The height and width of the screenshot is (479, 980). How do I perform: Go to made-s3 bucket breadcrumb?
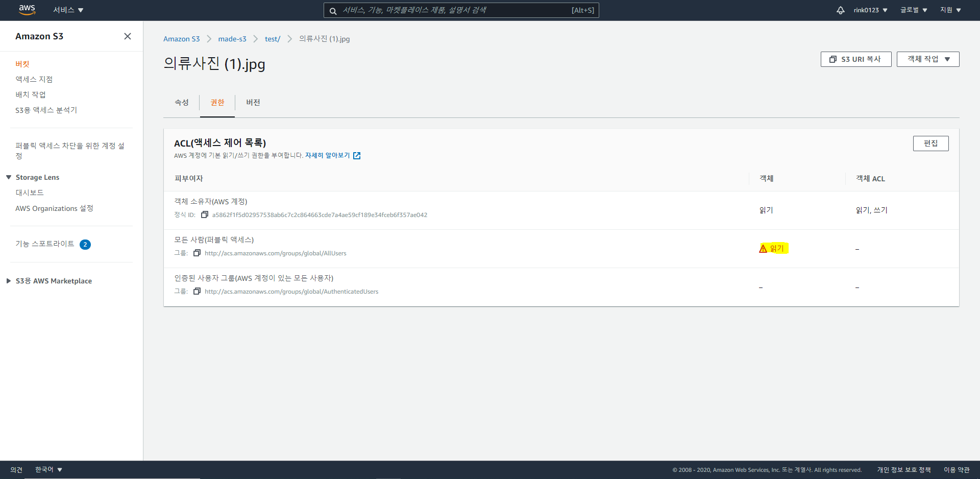(232, 39)
